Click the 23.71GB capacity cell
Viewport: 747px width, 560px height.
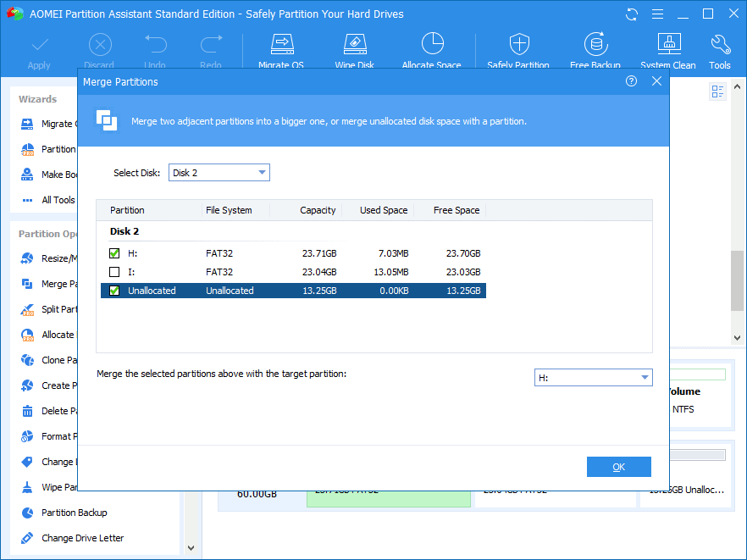point(319,253)
